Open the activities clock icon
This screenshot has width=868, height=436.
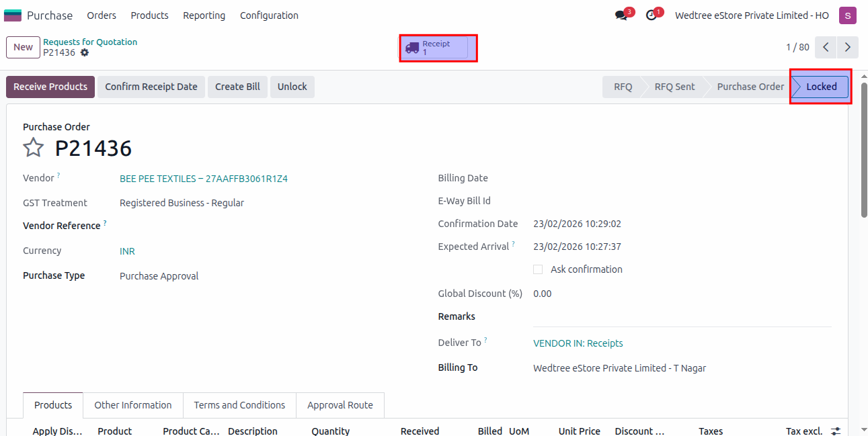click(651, 15)
